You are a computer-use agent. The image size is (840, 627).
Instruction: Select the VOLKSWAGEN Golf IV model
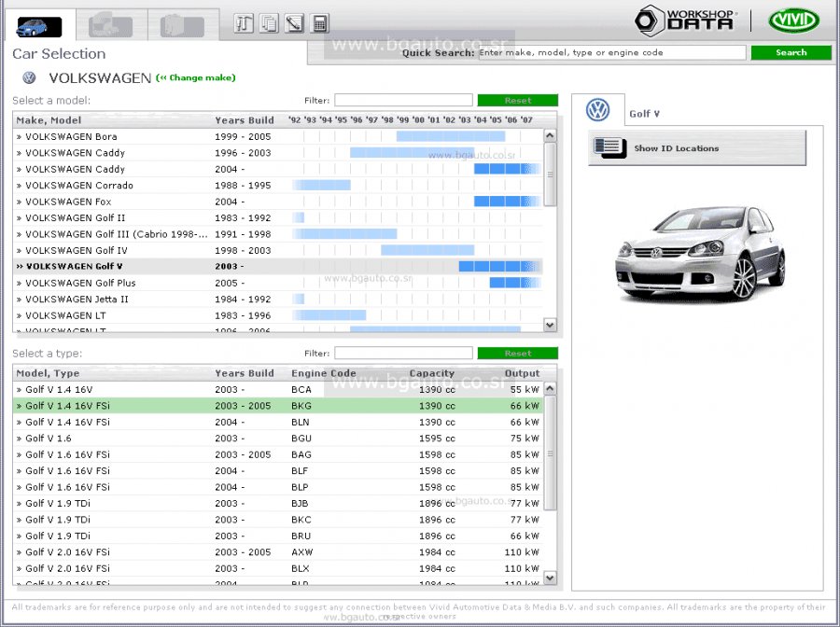click(x=277, y=250)
